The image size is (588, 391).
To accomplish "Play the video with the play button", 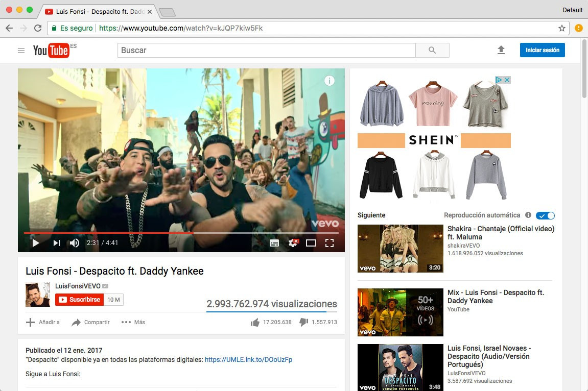I will (x=36, y=243).
